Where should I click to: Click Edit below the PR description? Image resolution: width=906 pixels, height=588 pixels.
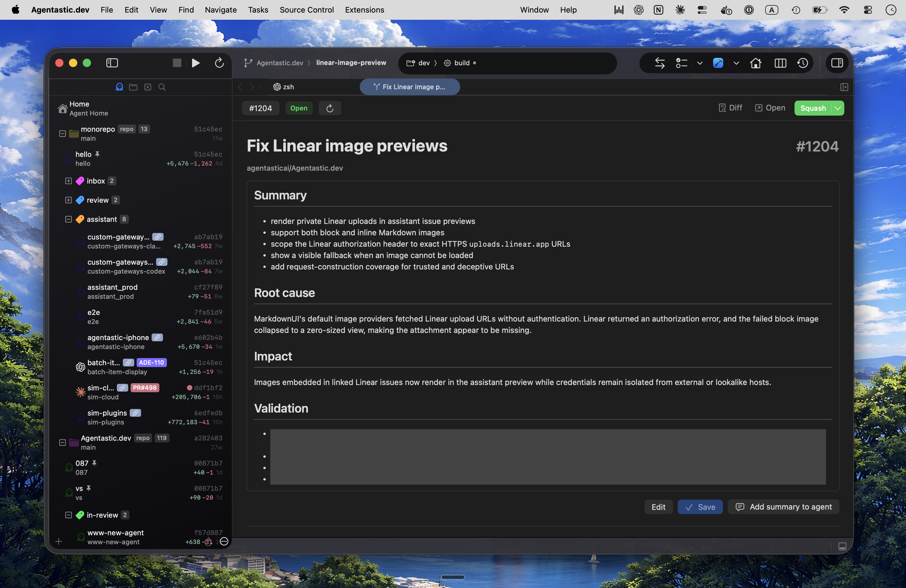coord(658,507)
